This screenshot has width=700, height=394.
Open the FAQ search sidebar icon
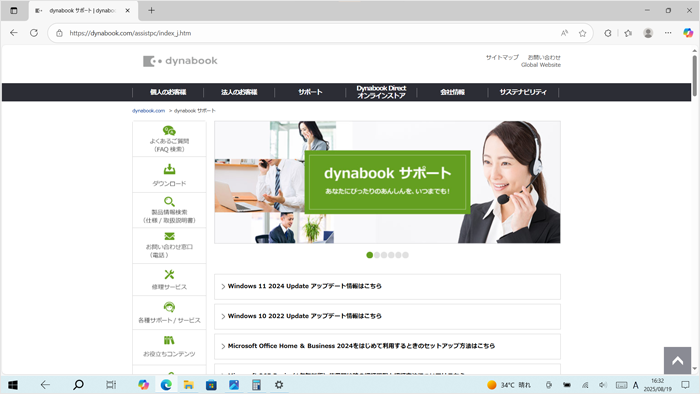pos(169,131)
